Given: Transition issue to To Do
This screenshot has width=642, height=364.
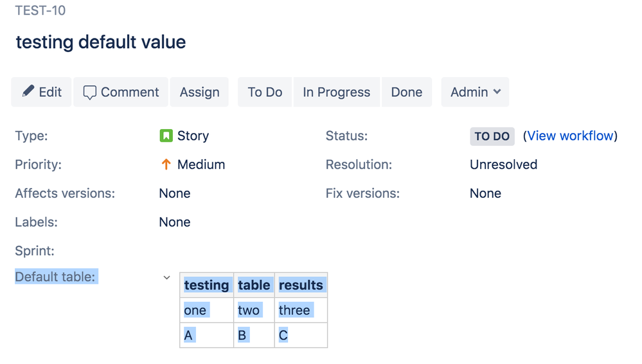Looking at the screenshot, I should [265, 92].
